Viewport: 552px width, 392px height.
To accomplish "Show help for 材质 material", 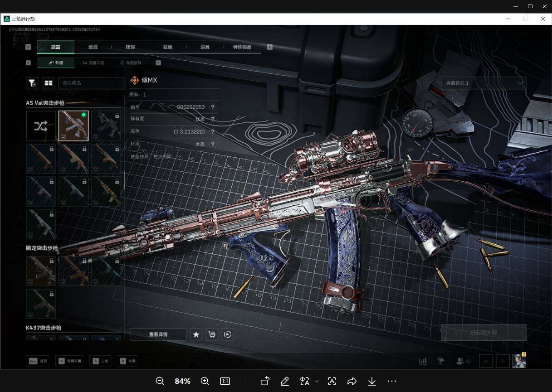I will point(212,144).
